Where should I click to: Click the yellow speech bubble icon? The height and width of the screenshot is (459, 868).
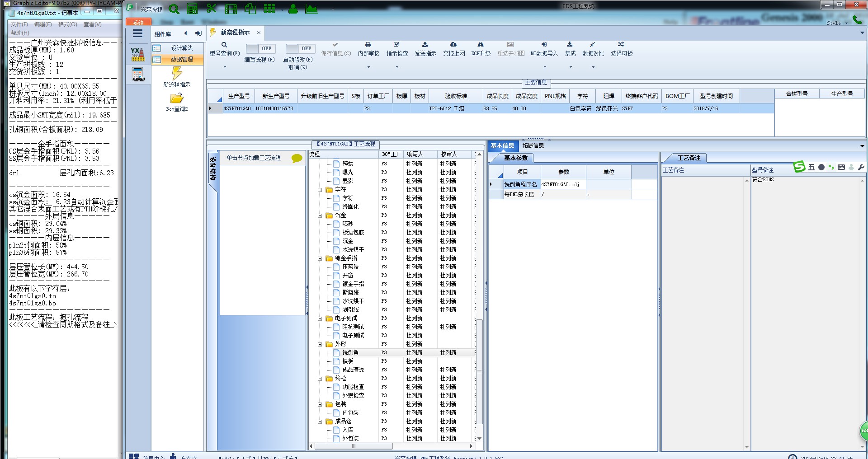point(297,158)
